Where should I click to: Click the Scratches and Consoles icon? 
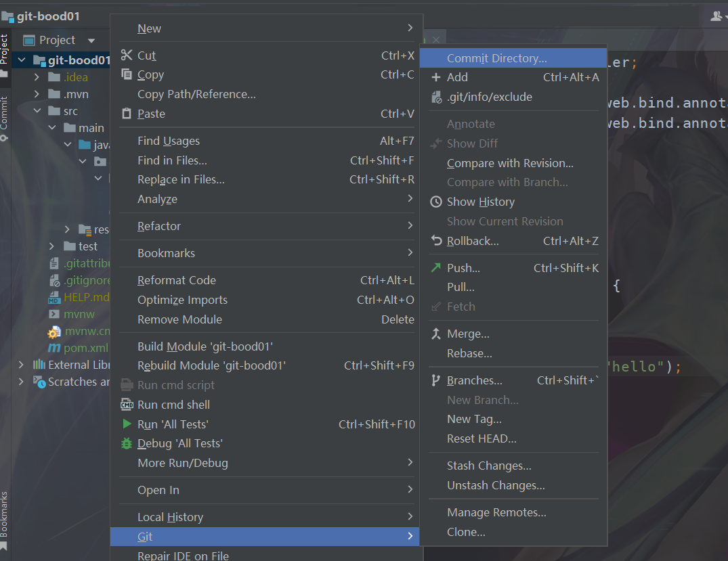point(39,382)
